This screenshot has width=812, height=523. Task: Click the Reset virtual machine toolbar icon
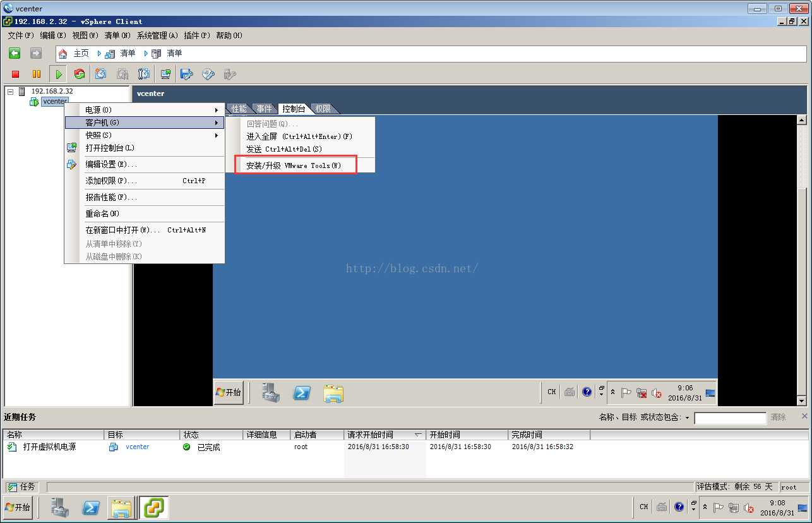[x=80, y=75]
